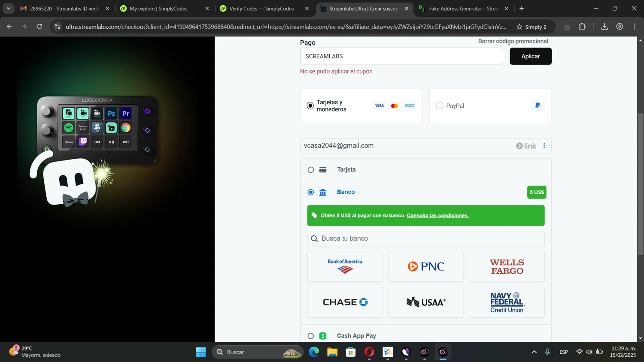View site information icon in address bar
The height and width of the screenshot is (362, 644).
click(x=57, y=27)
